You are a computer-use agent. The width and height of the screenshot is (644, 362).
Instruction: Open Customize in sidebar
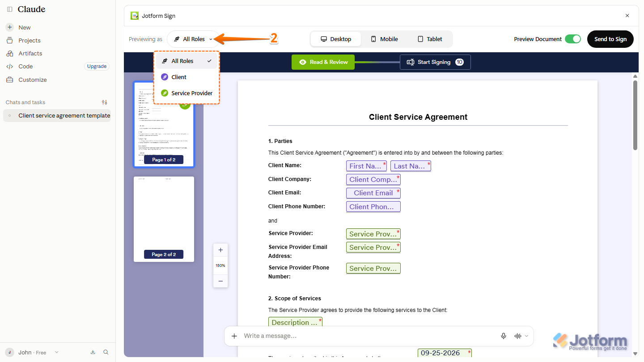32,80
